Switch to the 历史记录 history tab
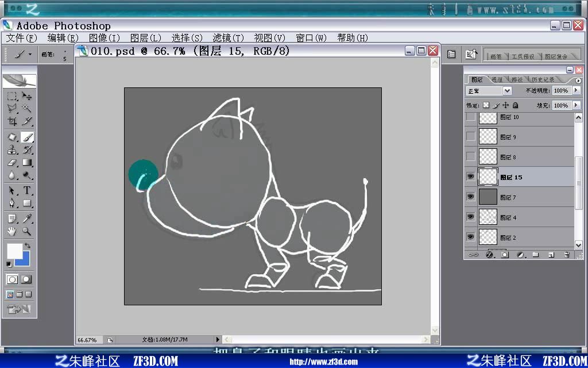The image size is (588, 368). tap(543, 79)
